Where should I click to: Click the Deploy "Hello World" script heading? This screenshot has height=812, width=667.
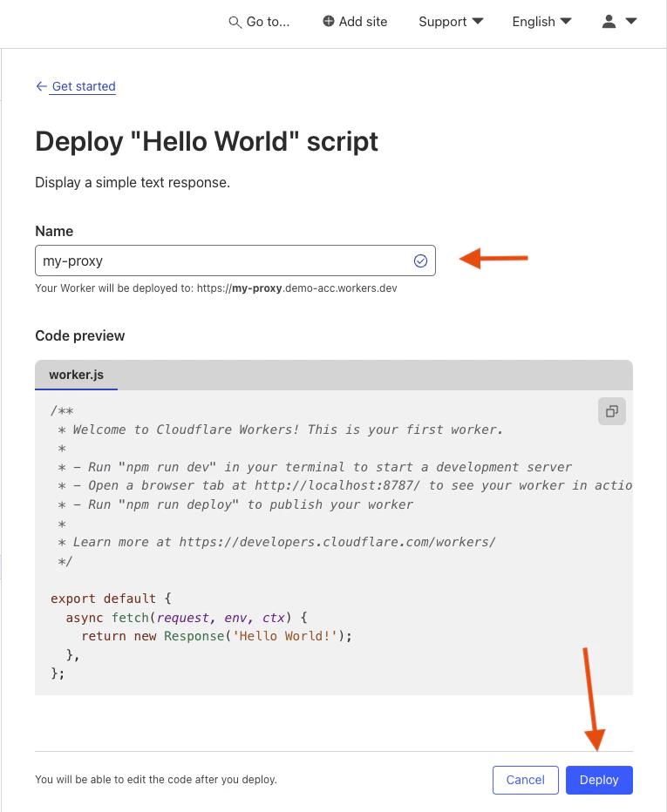207,141
